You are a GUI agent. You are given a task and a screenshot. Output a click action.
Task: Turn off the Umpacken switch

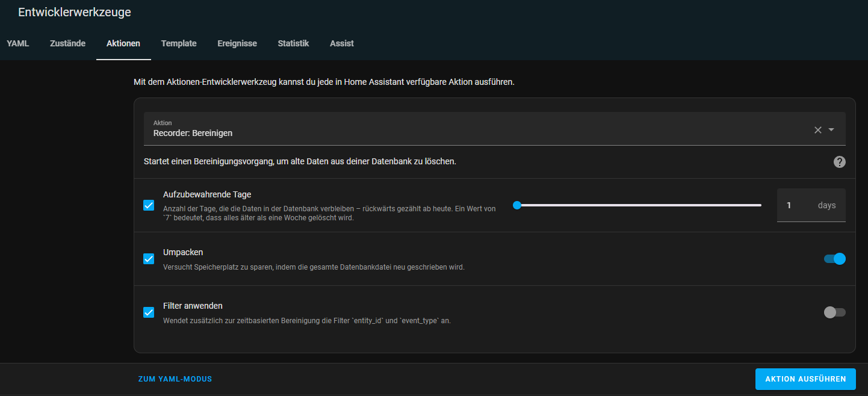tap(835, 259)
